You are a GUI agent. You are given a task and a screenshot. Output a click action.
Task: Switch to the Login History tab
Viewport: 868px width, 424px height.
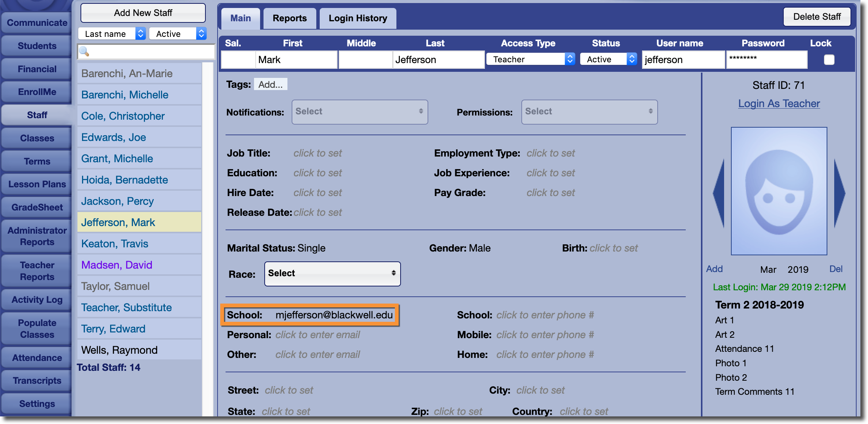pos(358,18)
